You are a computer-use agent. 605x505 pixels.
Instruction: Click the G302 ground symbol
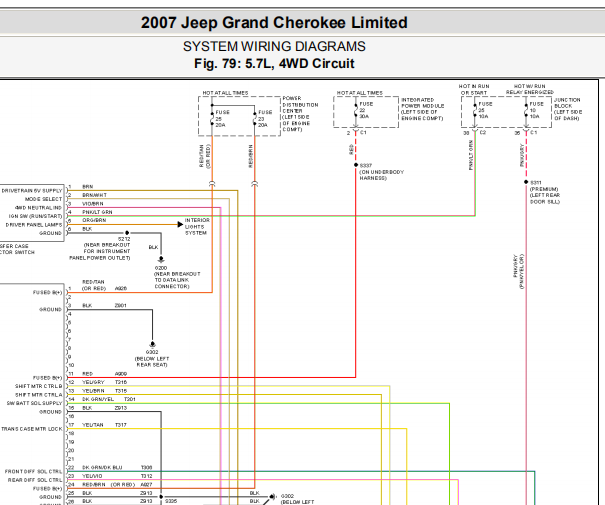152,344
